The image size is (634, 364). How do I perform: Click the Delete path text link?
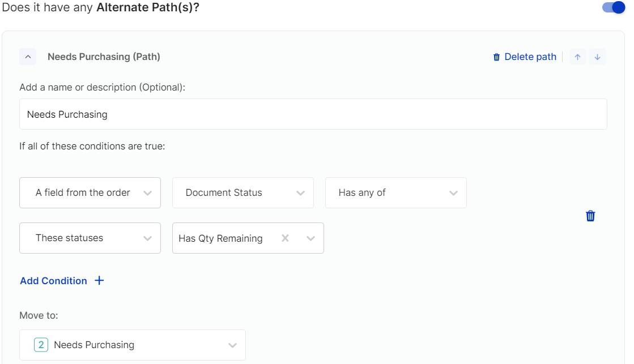[x=530, y=57]
